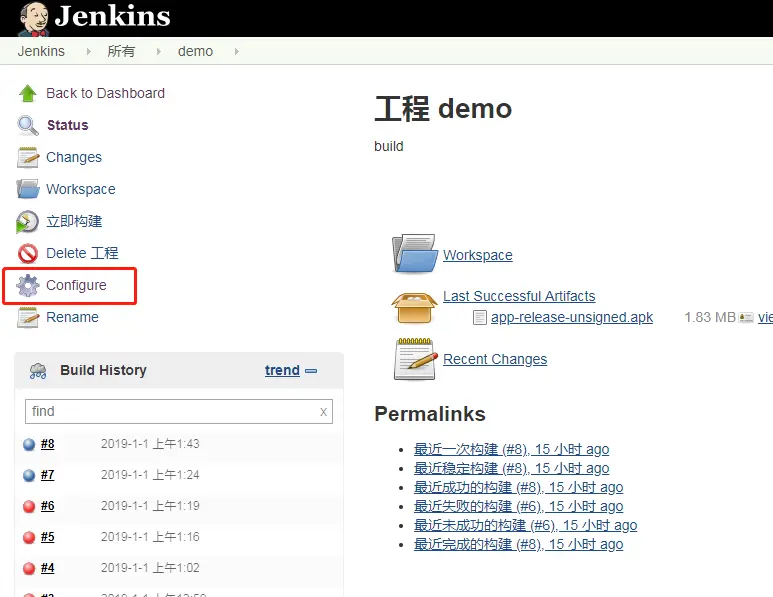Open the dropdown arrow after Jenkins breadcrumb
The height and width of the screenshot is (597, 773).
[x=89, y=51]
